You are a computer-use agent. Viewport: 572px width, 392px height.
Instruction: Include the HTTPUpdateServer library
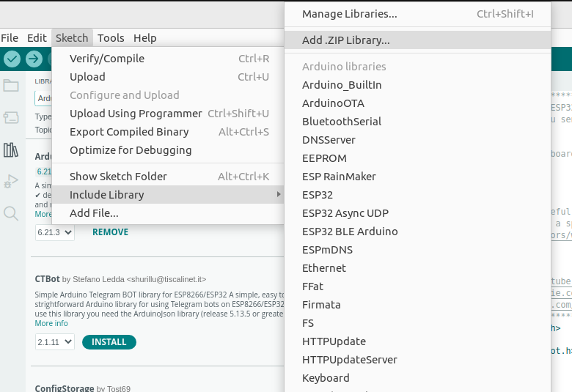pos(418,360)
